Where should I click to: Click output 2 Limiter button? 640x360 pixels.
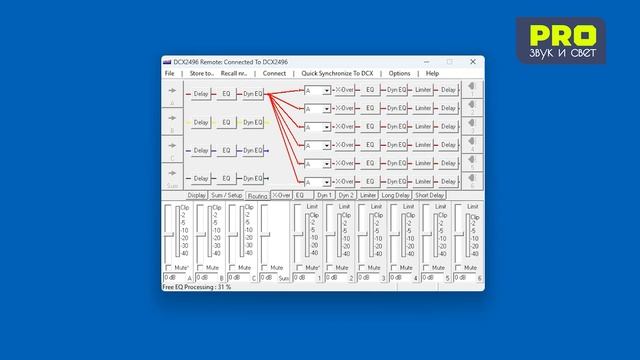tap(423, 108)
